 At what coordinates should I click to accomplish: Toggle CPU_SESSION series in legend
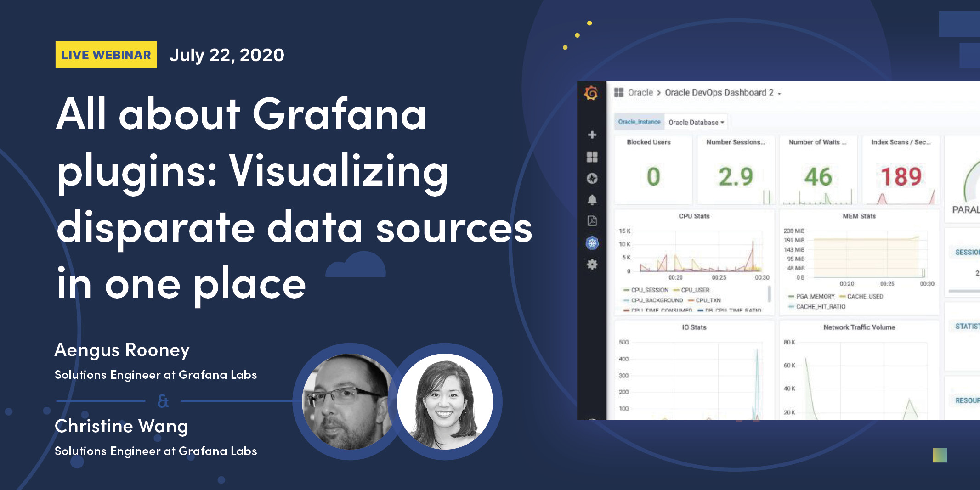point(646,290)
